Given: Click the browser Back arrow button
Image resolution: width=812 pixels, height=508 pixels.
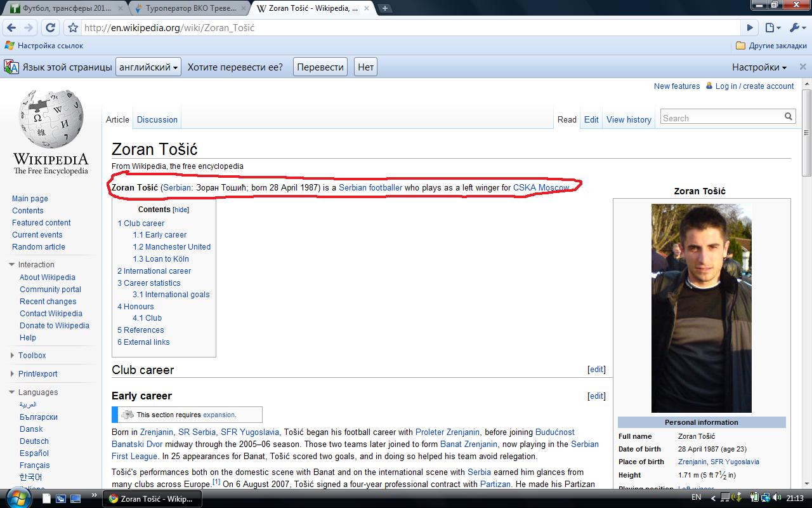Looking at the screenshot, I should [x=11, y=28].
